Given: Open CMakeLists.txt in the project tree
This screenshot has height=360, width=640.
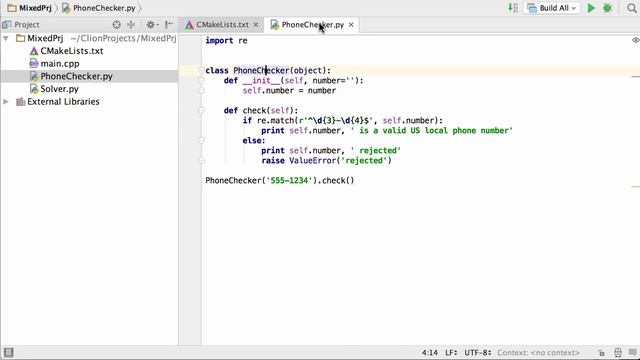Looking at the screenshot, I should 71,51.
